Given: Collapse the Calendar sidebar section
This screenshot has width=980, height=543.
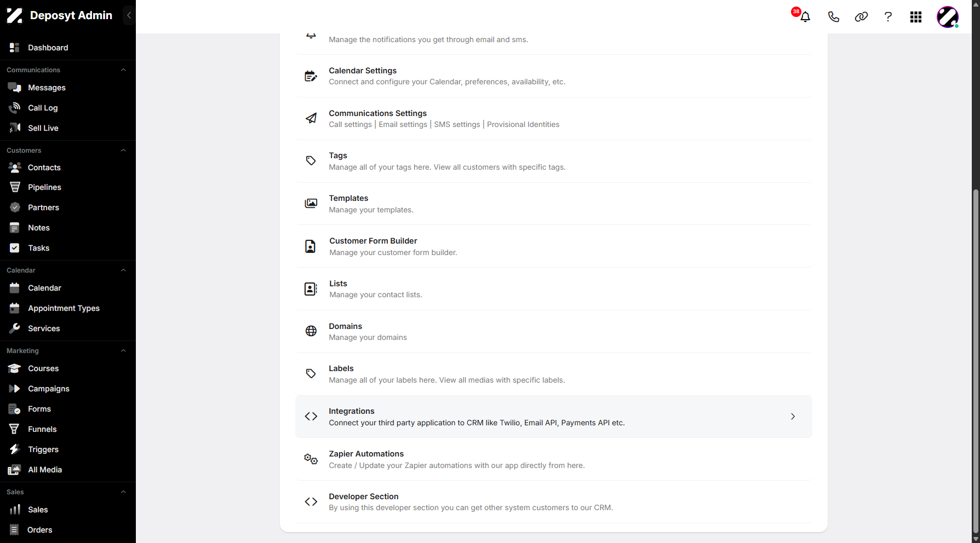Looking at the screenshot, I should click(x=123, y=270).
